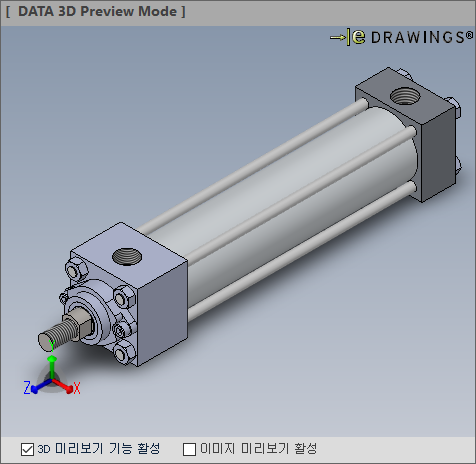Click the 3D cylinder model preview
Viewport: 476px width, 464px height.
(249, 217)
